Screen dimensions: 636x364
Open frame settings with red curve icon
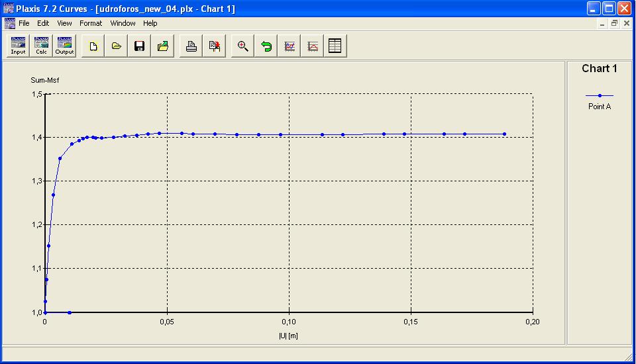(312, 46)
